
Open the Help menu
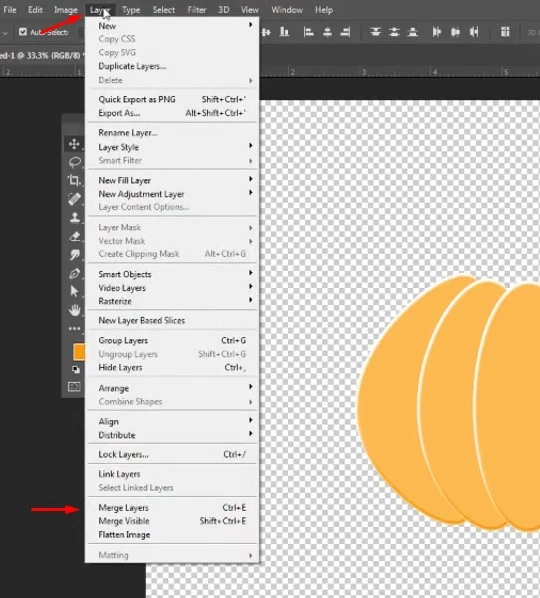(x=324, y=10)
